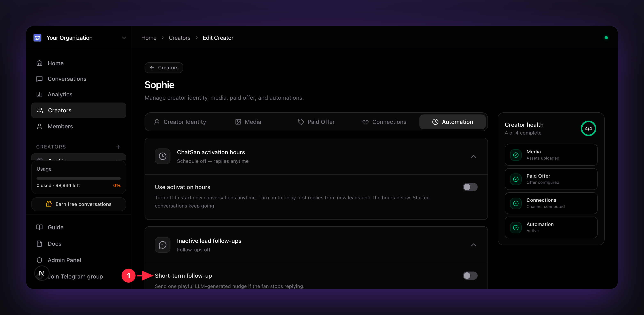
Task: Select the Automation tab
Action: tap(452, 122)
